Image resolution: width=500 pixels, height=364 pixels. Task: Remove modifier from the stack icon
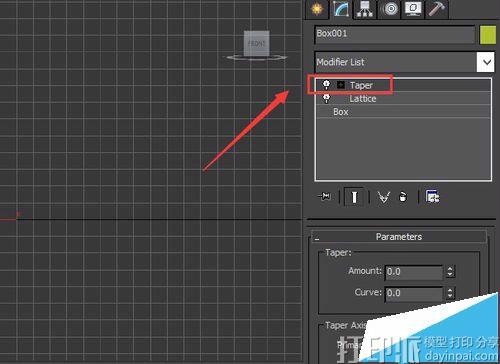coord(403,197)
